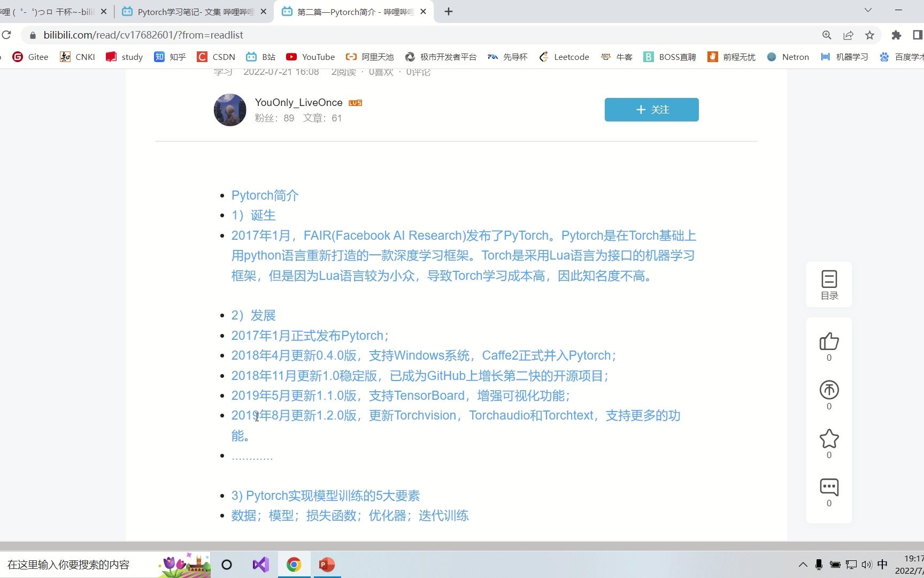Like the article with thumbs-up icon
The width and height of the screenshot is (924, 578).
(829, 341)
